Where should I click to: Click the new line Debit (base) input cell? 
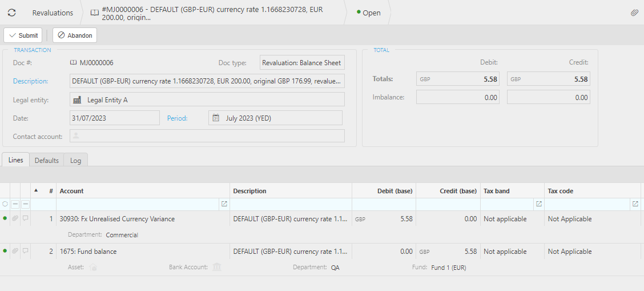coord(384,204)
